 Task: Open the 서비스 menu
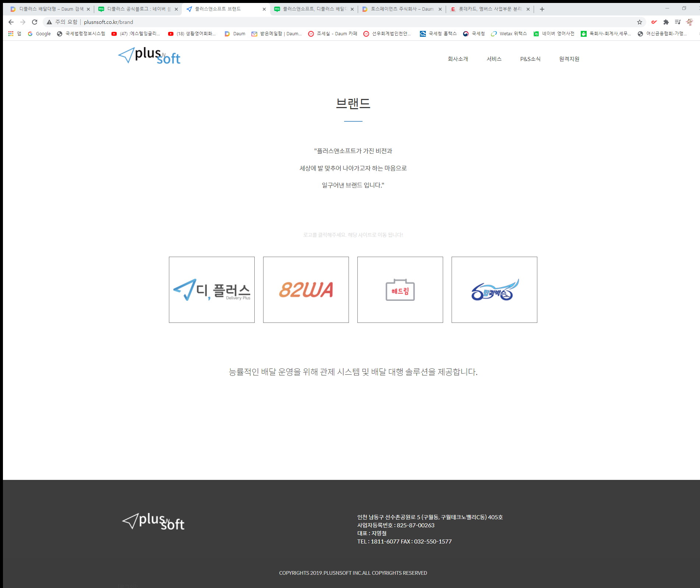494,59
